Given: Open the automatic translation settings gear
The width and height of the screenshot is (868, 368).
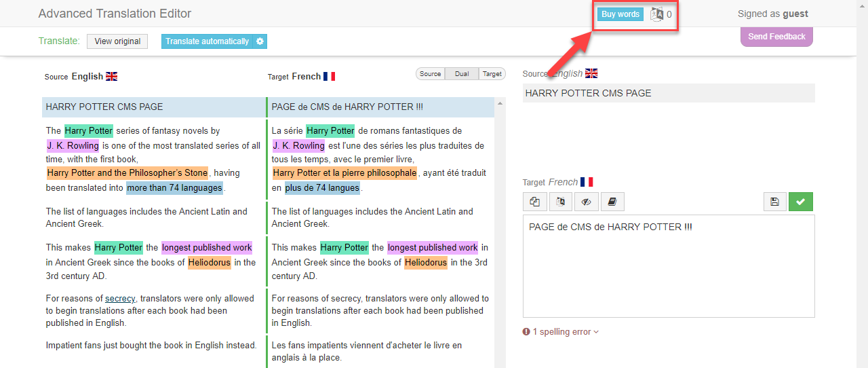Looking at the screenshot, I should 260,41.
